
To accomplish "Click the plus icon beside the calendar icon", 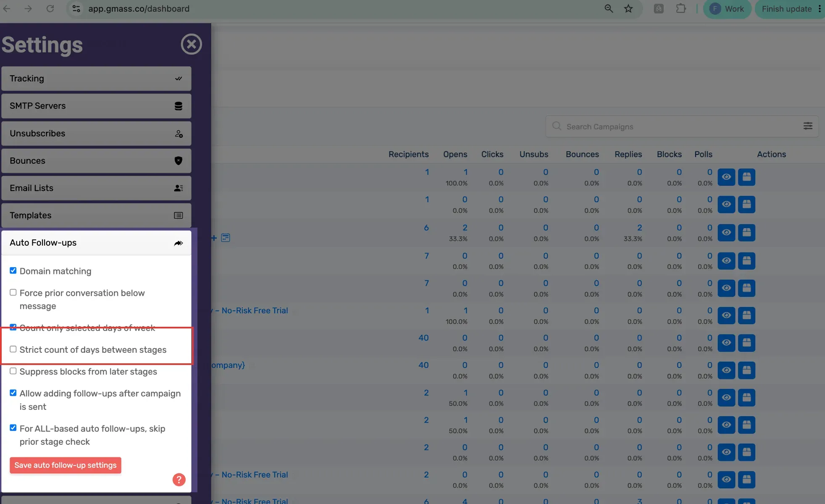I will pos(214,238).
